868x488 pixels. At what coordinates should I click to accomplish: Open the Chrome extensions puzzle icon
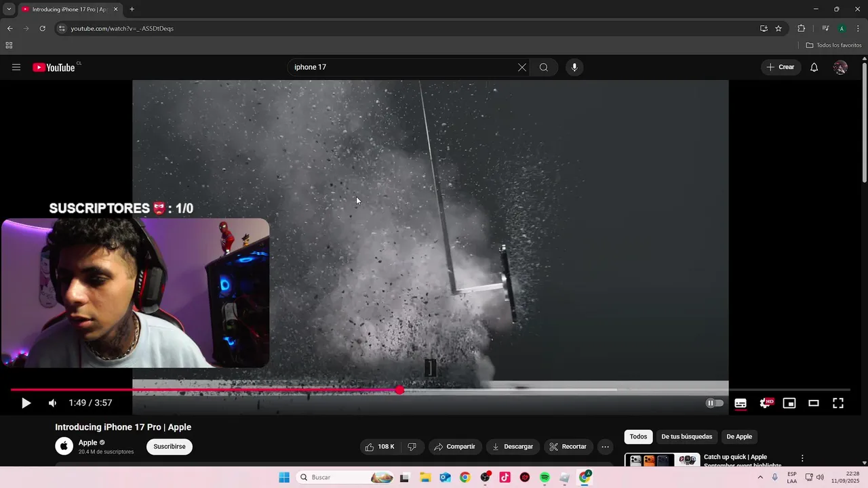802,28
